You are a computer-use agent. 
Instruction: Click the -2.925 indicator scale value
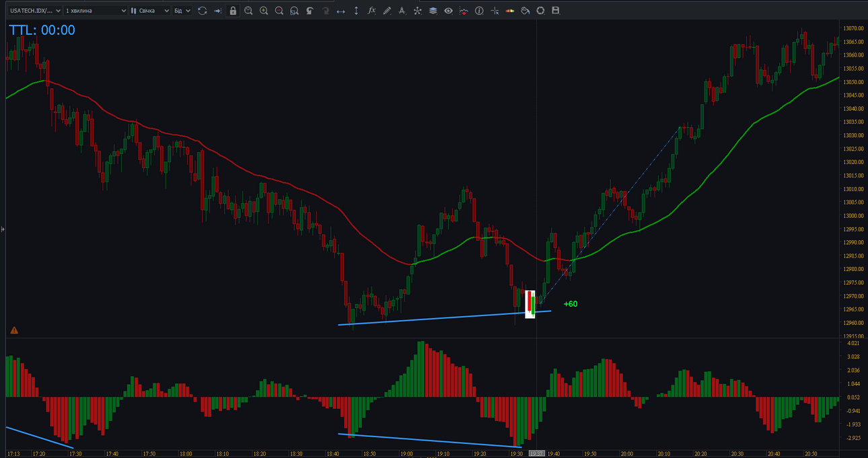[854, 438]
